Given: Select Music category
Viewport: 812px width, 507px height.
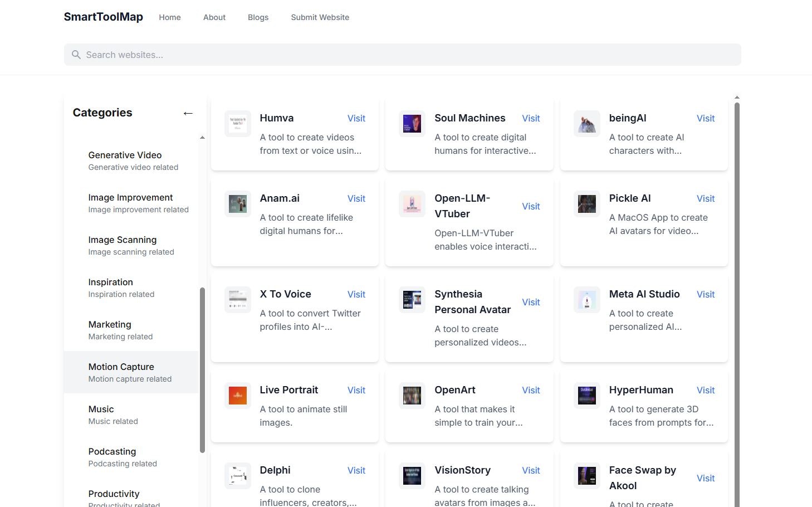Looking at the screenshot, I should click(x=131, y=415).
